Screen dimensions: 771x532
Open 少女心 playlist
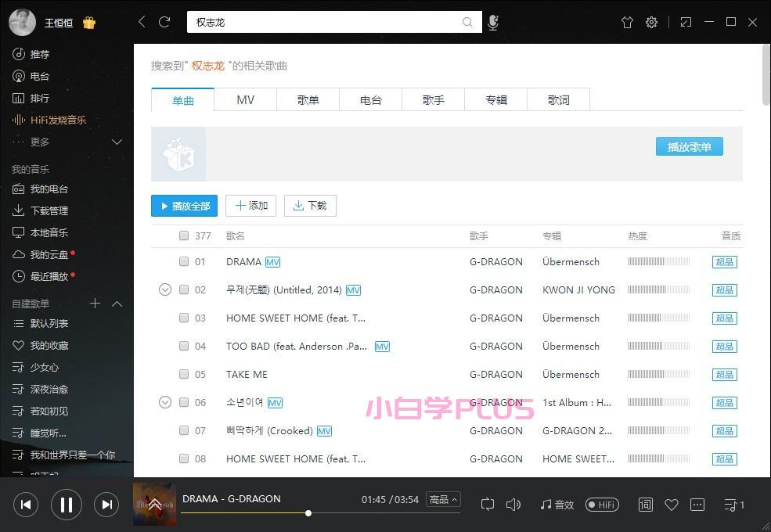coord(35,367)
